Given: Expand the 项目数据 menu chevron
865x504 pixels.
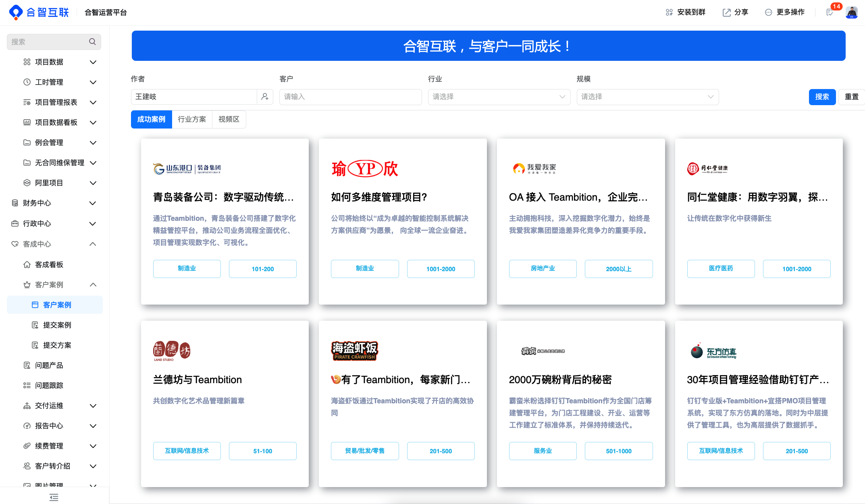Looking at the screenshot, I should click(93, 62).
